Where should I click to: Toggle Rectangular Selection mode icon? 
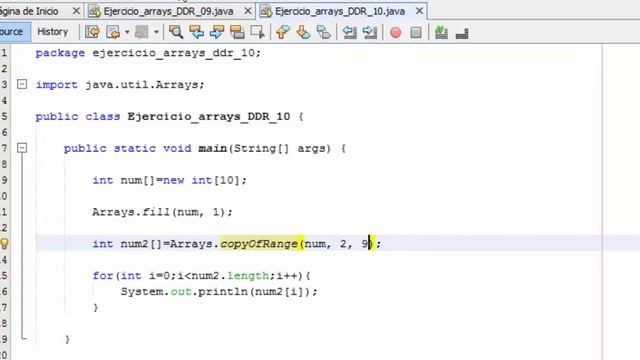[258, 32]
